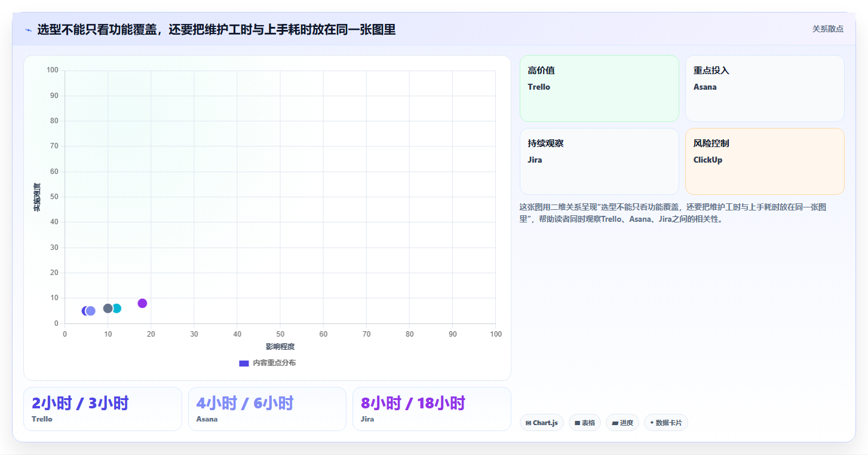Open the 高价值 Trello quadrant card
This screenshot has width=868, height=455.
click(x=599, y=88)
